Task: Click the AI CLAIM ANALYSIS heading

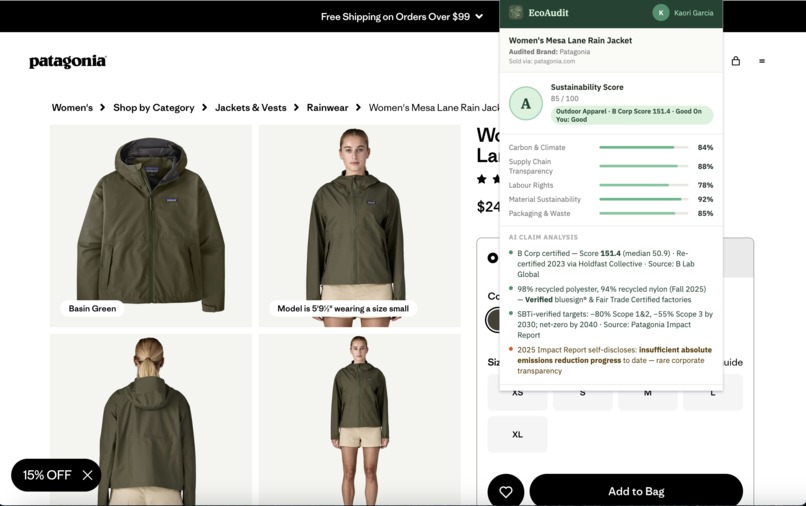Action: click(x=543, y=237)
